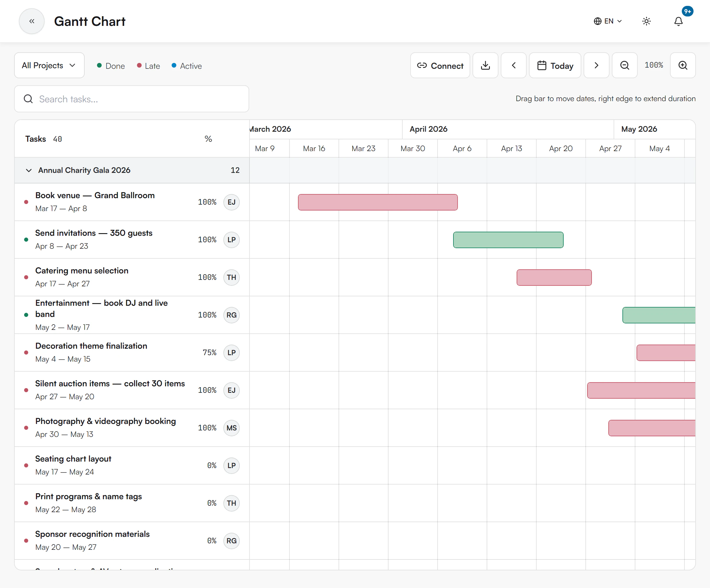Click RG avatar on Entertainment row
Image resolution: width=710 pixels, height=588 pixels.
pyautogui.click(x=232, y=315)
